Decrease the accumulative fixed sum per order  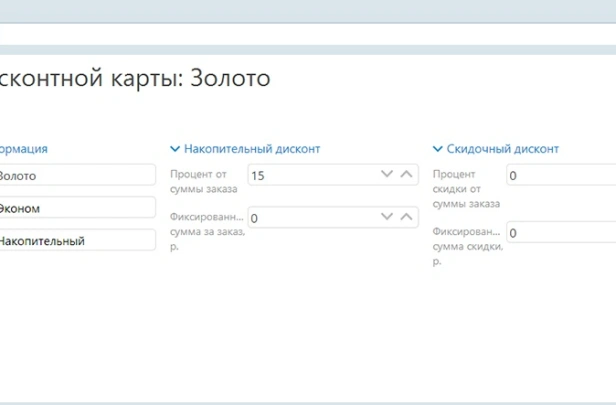(387, 216)
